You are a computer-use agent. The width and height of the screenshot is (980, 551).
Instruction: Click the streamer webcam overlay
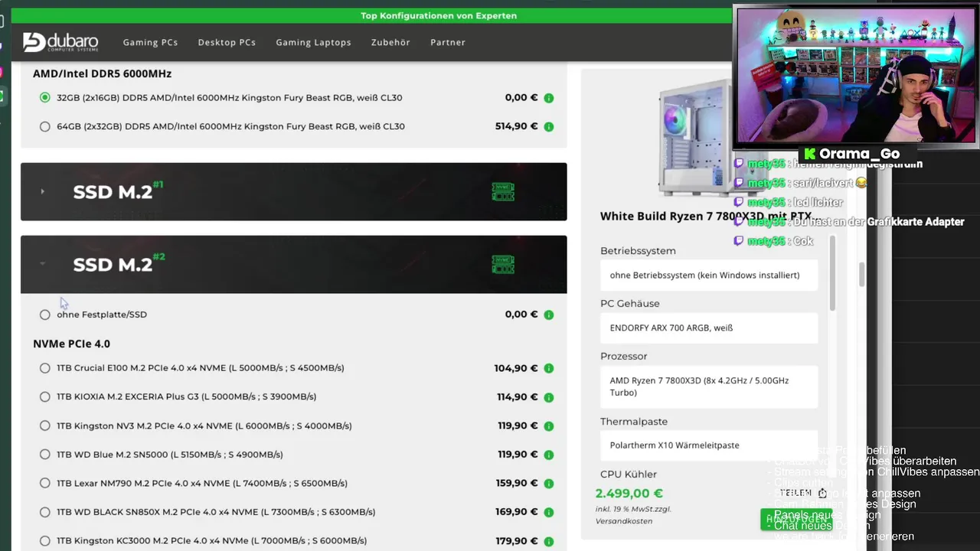856,75
